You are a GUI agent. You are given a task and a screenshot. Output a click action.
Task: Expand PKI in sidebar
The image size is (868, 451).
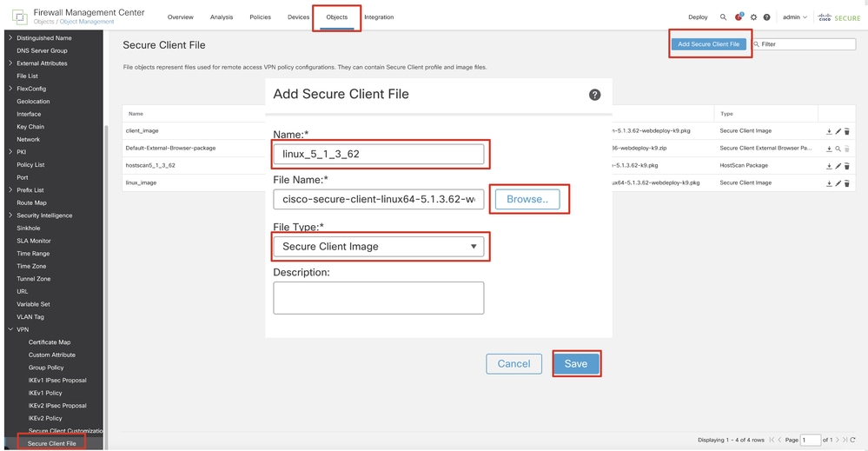(10, 151)
